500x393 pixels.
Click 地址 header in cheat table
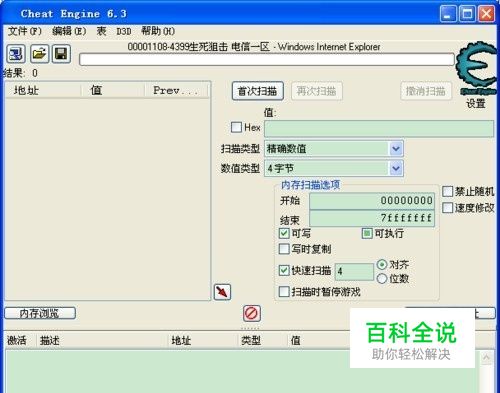203,340
